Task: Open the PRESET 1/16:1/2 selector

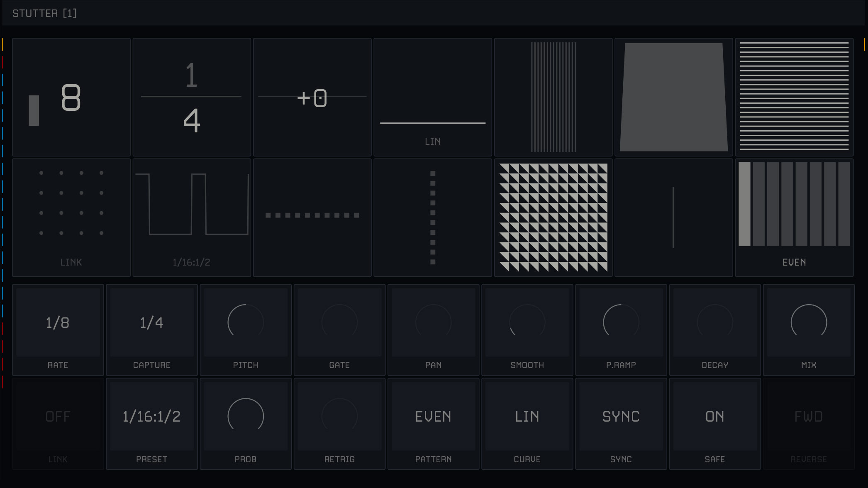Action: tap(151, 417)
